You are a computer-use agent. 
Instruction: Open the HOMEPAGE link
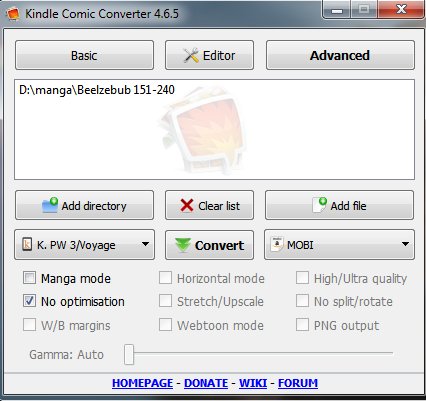coord(142,383)
